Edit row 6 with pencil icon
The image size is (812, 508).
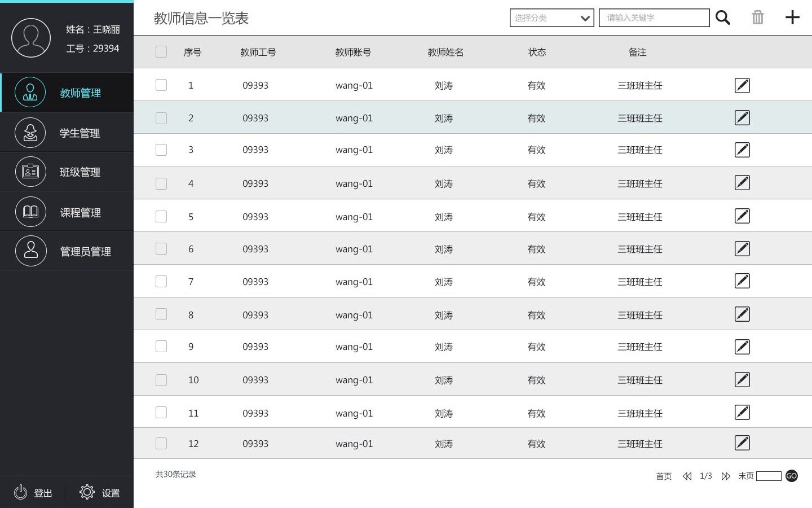tap(742, 249)
